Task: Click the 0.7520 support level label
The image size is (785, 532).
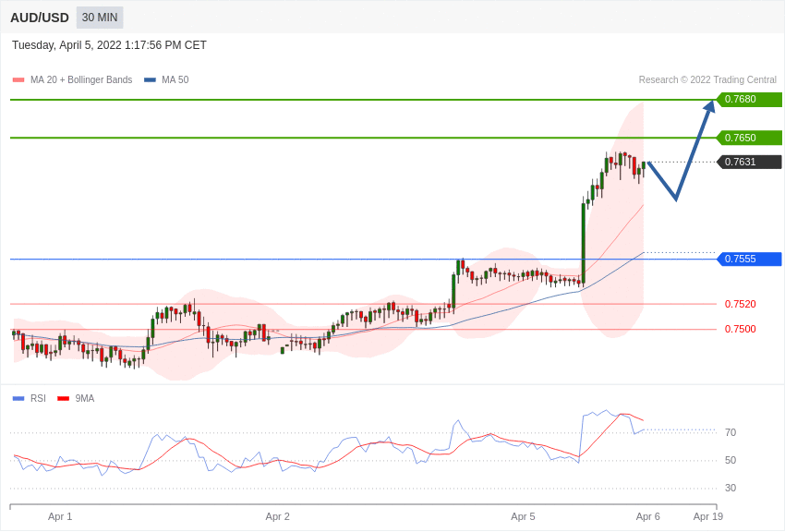Action: pos(741,304)
